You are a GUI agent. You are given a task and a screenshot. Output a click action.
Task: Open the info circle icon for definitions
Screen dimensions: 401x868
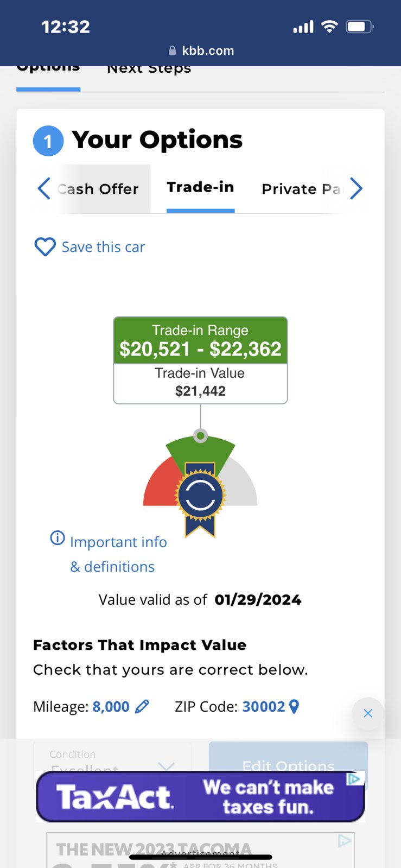[58, 538]
